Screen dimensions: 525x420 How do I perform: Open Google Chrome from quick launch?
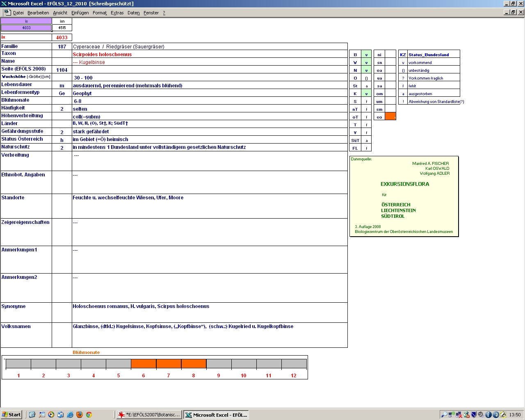point(89,415)
